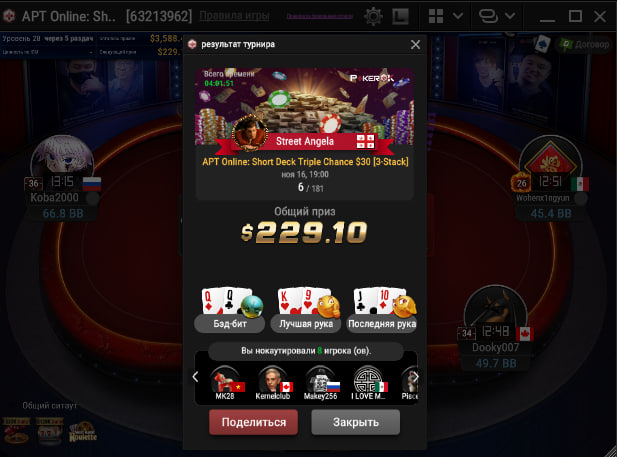Click the Правила игры link
Viewport: 617px width, 457px height.
pyautogui.click(x=235, y=16)
